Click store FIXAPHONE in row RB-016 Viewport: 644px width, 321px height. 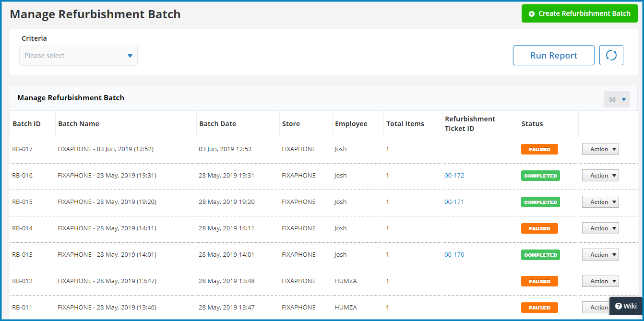298,176
